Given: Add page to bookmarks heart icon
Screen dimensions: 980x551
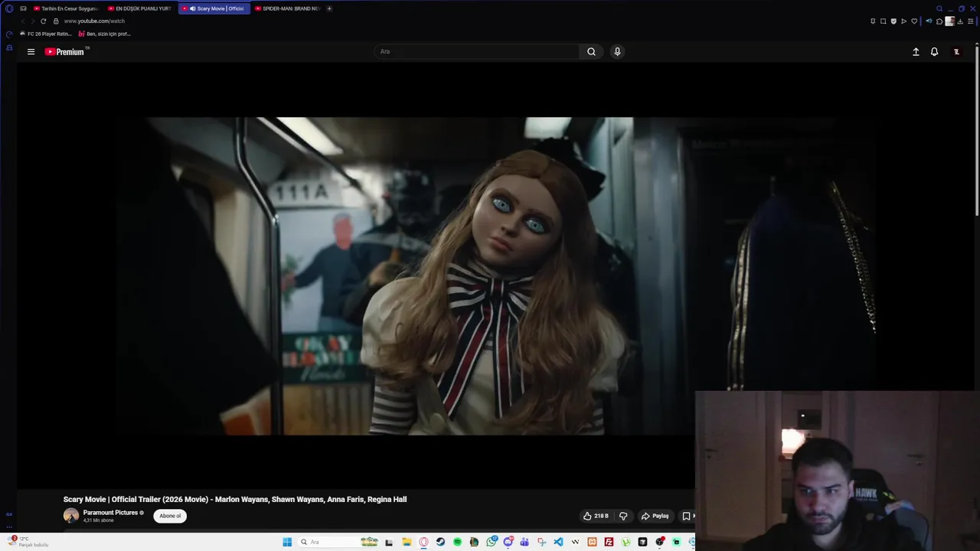Looking at the screenshot, I should tap(914, 21).
